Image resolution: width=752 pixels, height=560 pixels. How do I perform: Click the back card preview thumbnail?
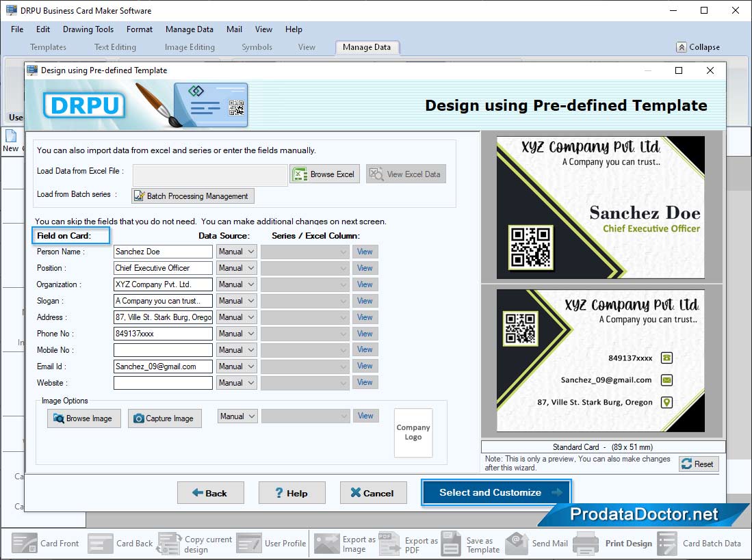[x=601, y=360]
